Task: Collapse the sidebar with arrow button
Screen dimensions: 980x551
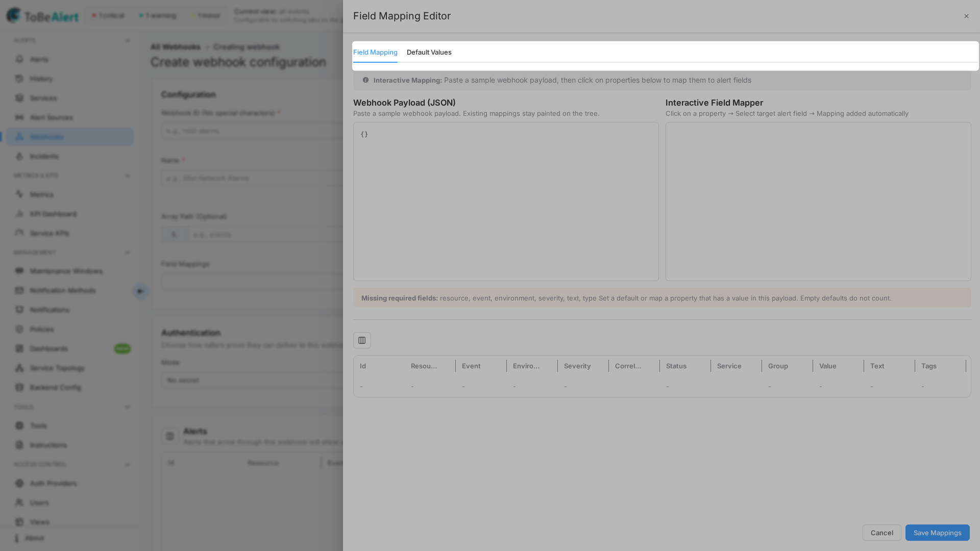Action: coord(140,291)
